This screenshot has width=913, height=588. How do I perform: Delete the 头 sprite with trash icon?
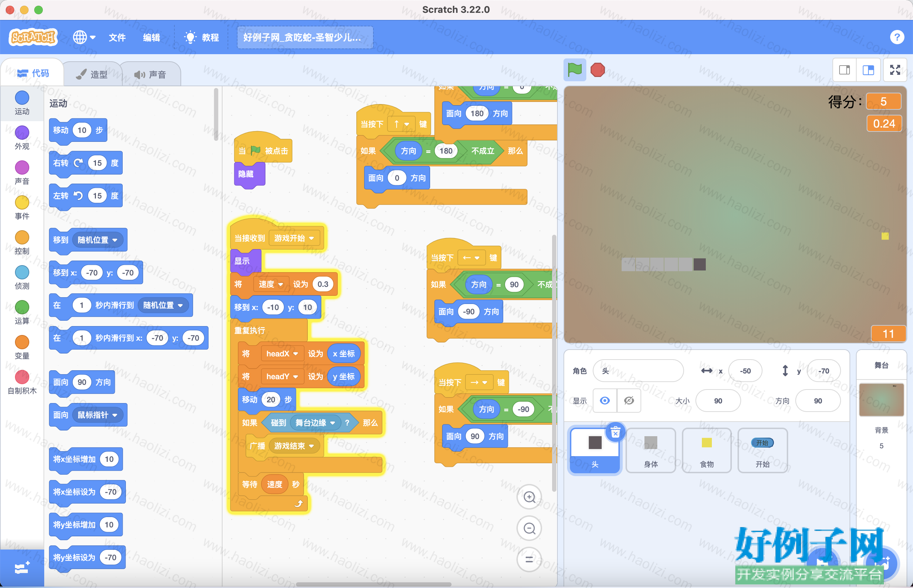[x=616, y=433]
